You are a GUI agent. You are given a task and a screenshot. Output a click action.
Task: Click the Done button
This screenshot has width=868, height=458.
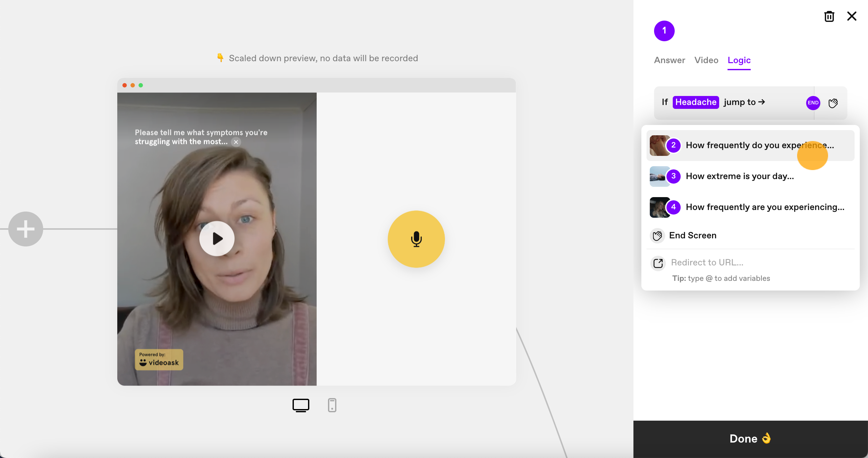tap(750, 439)
